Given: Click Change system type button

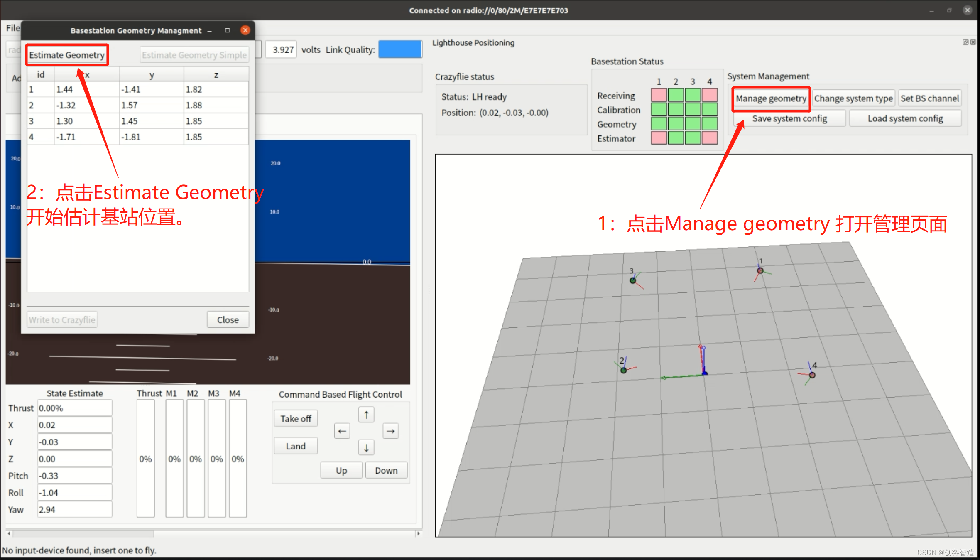Looking at the screenshot, I should tap(853, 98).
